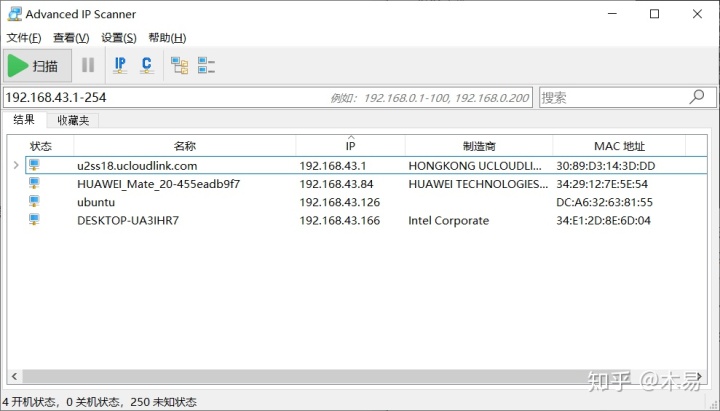Click the Advanced IP Scanner title icon
The width and height of the screenshot is (720, 411).
[15, 14]
